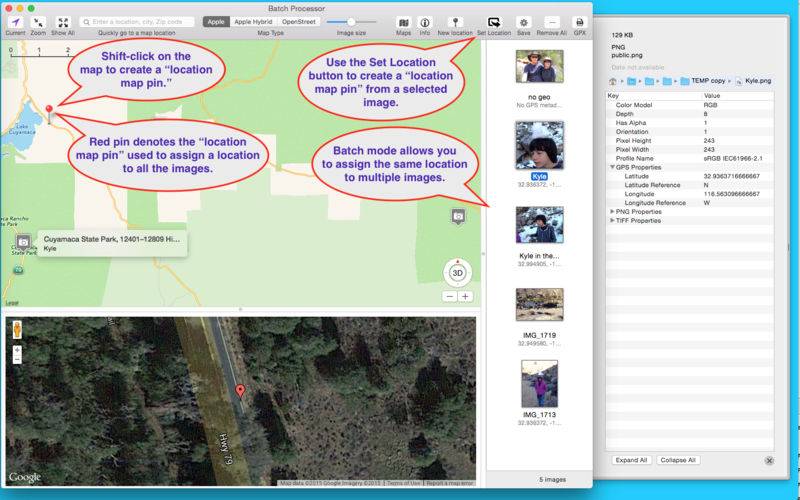Select the Has Alpha row

coord(690,123)
